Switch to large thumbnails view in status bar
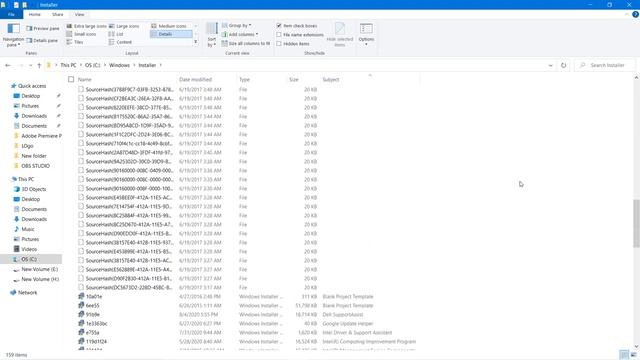640x360 pixels. point(633,355)
